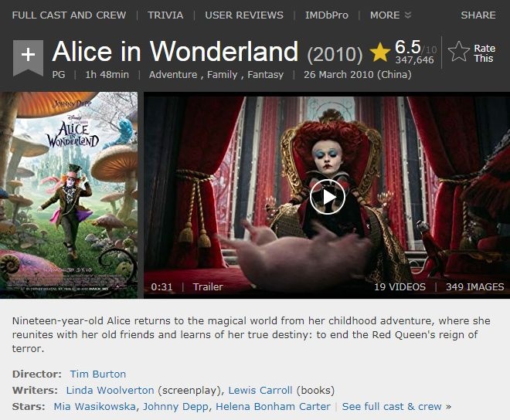510x420 pixels.
Task: Play the Alice in Wonderland trailer
Action: coord(327,197)
